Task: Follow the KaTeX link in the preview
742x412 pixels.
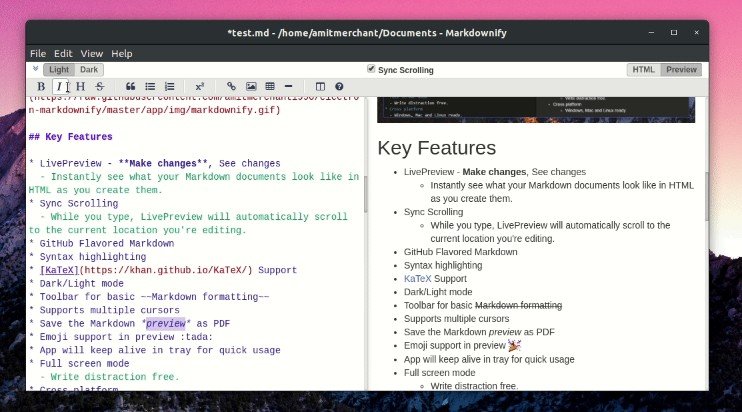Action: click(417, 279)
